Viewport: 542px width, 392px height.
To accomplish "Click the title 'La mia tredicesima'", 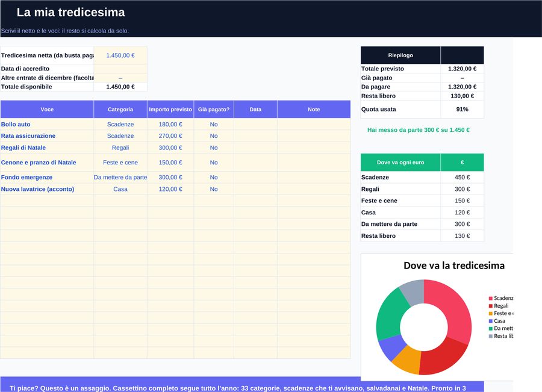I will pos(70,12).
